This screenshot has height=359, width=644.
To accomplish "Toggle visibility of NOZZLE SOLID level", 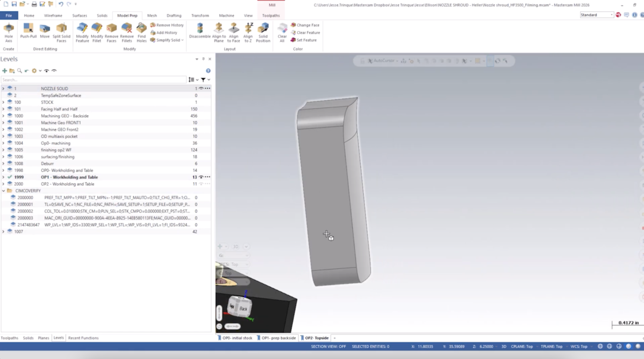I will (202, 88).
